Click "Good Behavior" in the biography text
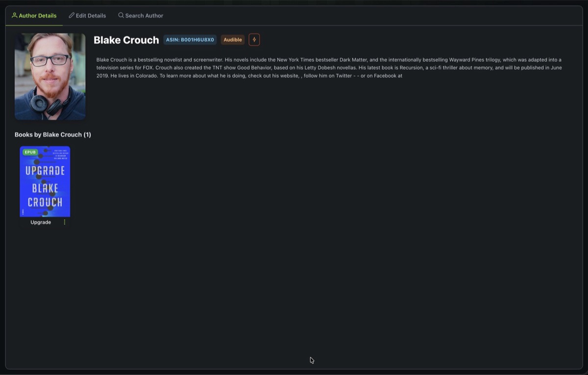The height and width of the screenshot is (375, 588). click(x=254, y=68)
